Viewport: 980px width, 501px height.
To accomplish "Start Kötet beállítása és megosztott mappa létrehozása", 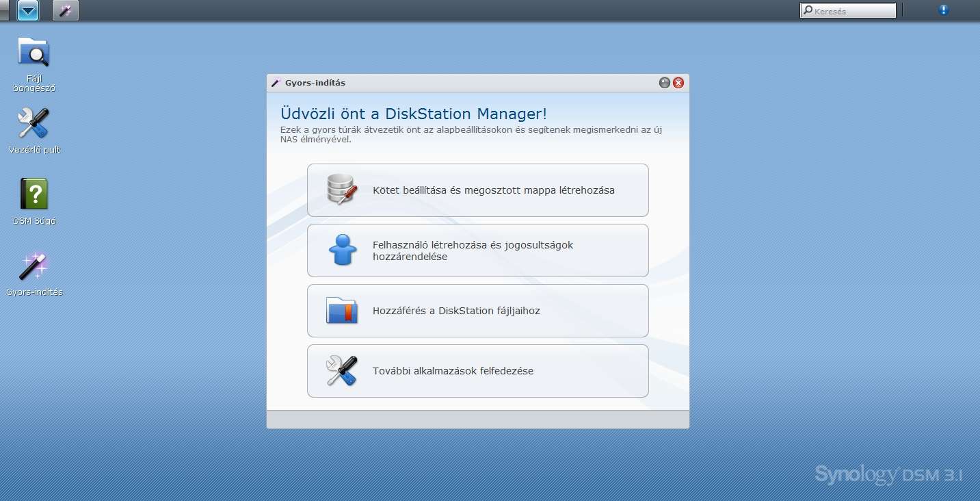I will (477, 190).
